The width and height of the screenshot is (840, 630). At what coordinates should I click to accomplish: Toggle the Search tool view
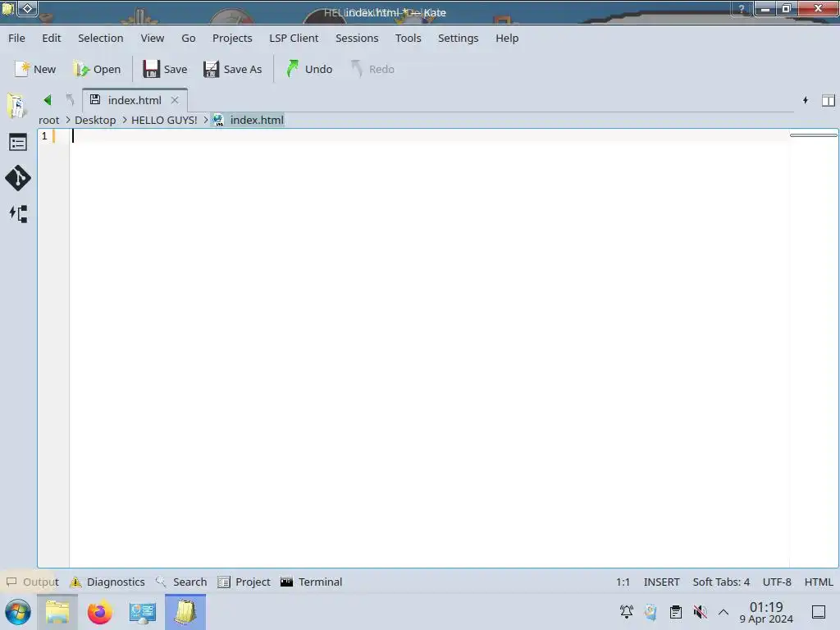pos(181,582)
